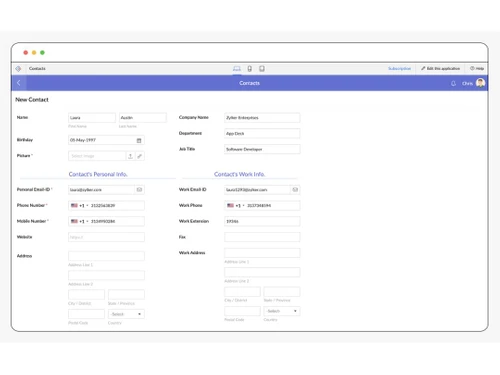Click the Website field
Image resolution: width=500 pixels, height=375 pixels.
click(106, 237)
